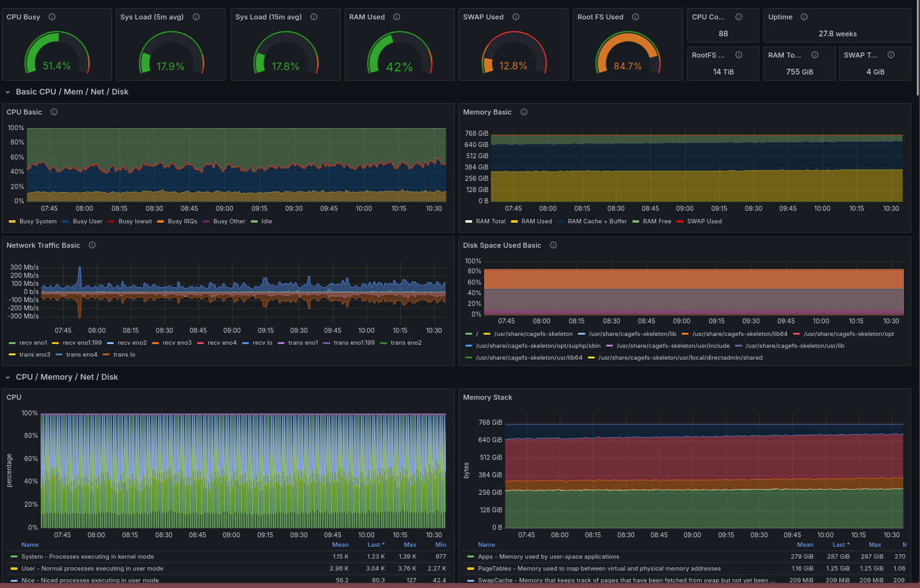Toggle the Busy Iowait series in CPU Basic legend

click(x=134, y=221)
